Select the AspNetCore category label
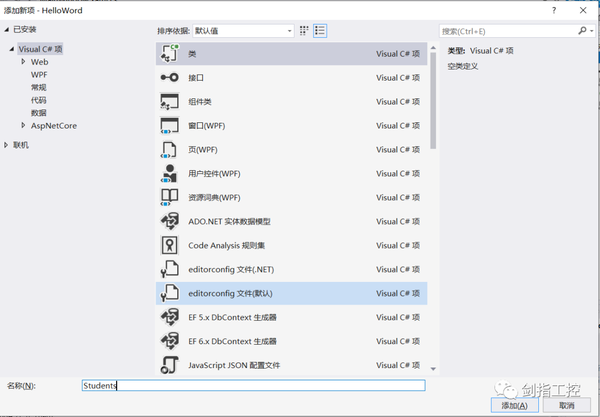The image size is (600, 417). coord(54,125)
